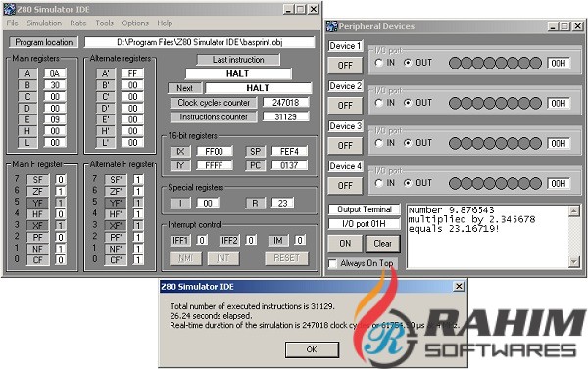
Task: Click the Instructions counter button
Action: pos(214,116)
